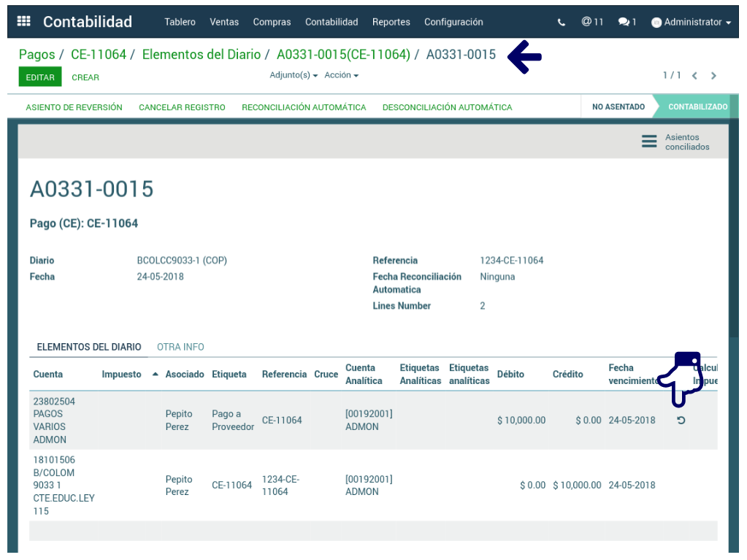This screenshot has width=747, height=560.
Task: Open the Reportes menu
Action: click(x=391, y=22)
